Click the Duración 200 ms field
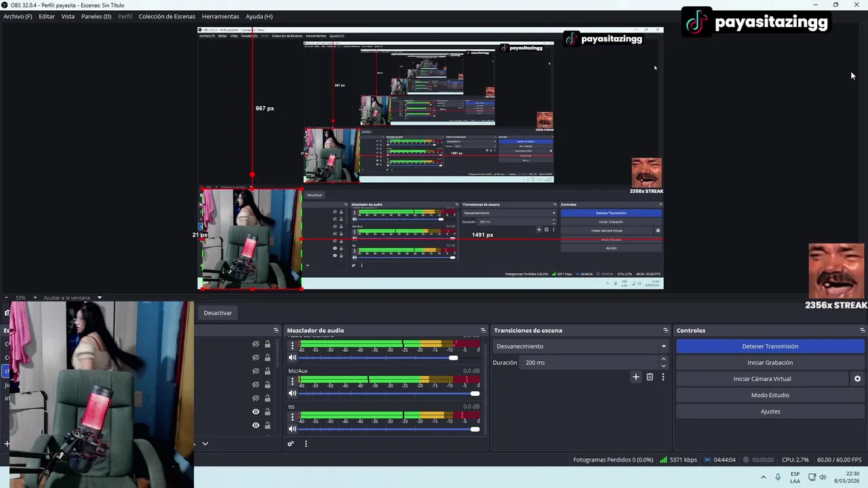 (x=590, y=363)
